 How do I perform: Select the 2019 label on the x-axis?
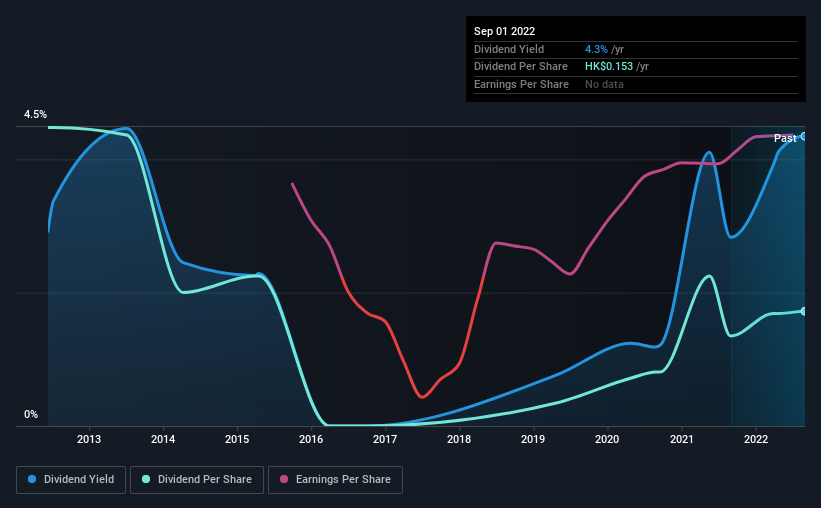[x=533, y=439]
